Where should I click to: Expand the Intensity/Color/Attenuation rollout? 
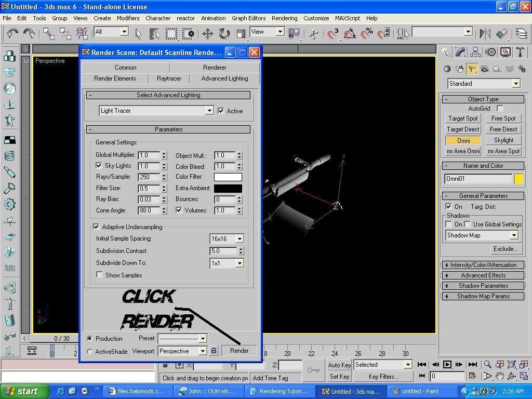click(483, 265)
